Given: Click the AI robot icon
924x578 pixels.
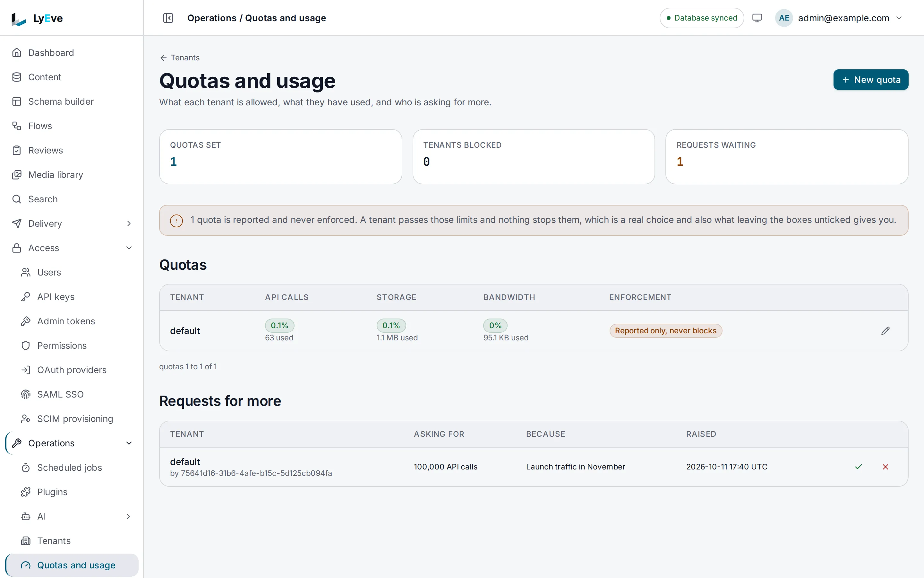Looking at the screenshot, I should (26, 516).
